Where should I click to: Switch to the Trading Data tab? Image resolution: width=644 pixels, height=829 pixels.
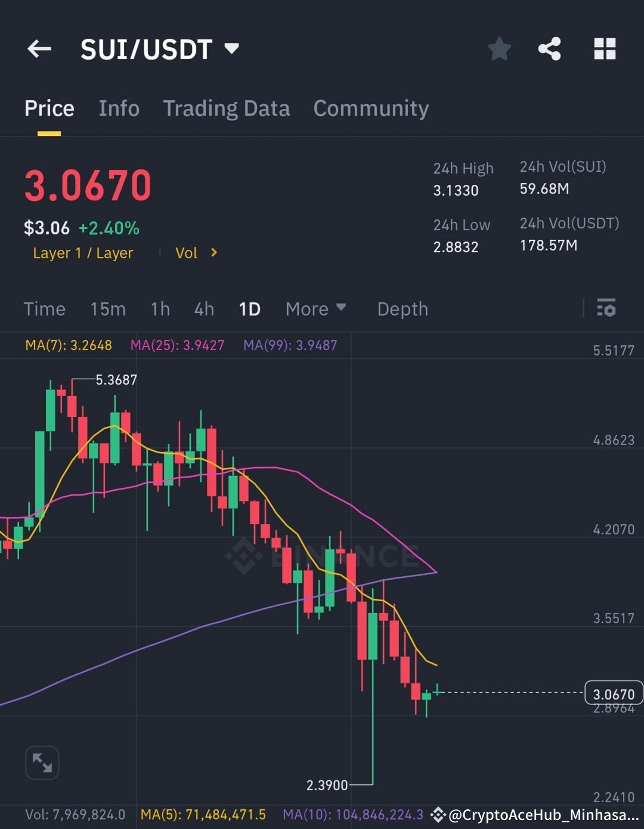[227, 109]
